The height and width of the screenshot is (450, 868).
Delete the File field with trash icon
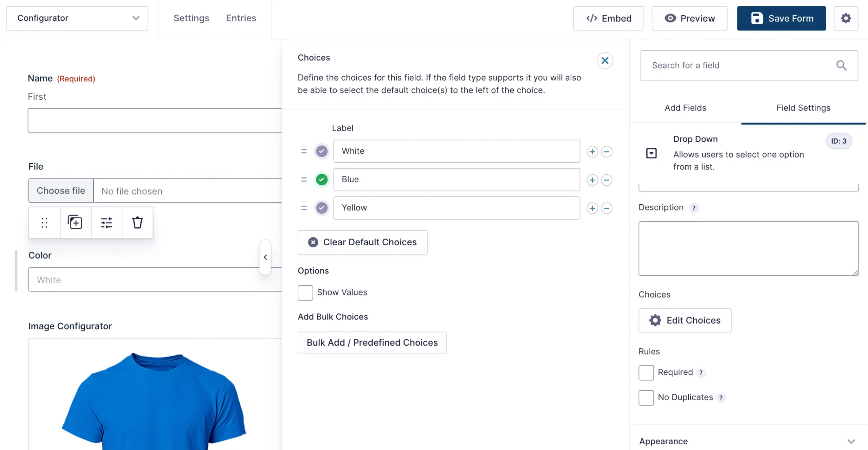point(137,223)
